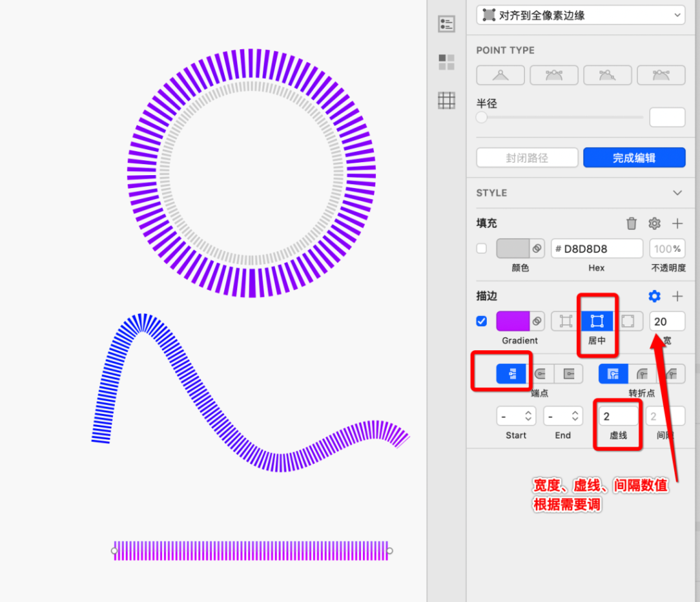
Task: Open the components squares panel icon
Action: (x=446, y=62)
